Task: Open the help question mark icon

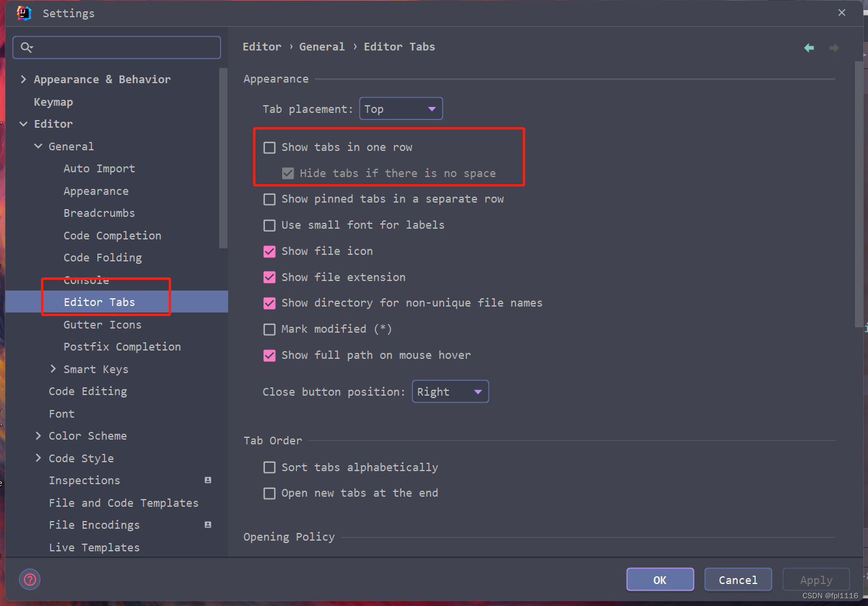Action: point(30,579)
